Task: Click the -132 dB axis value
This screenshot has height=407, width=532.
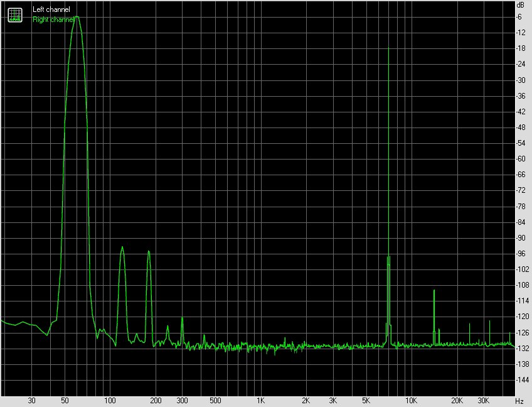Action: point(522,348)
